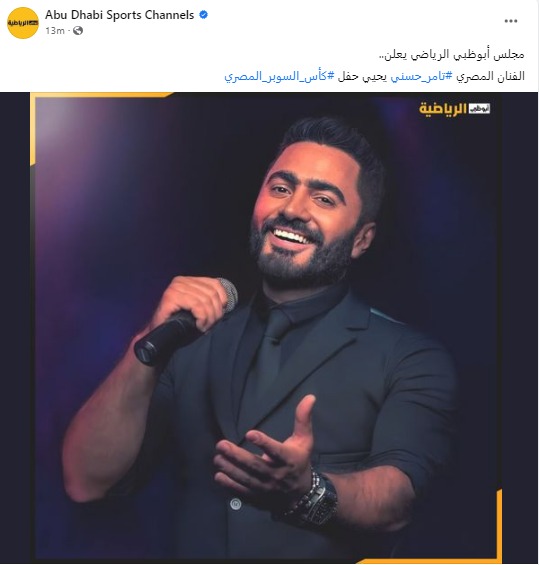Open the #كأس_السوبر_المصري hashtag
The width and height of the screenshot is (539, 565).
[279, 76]
